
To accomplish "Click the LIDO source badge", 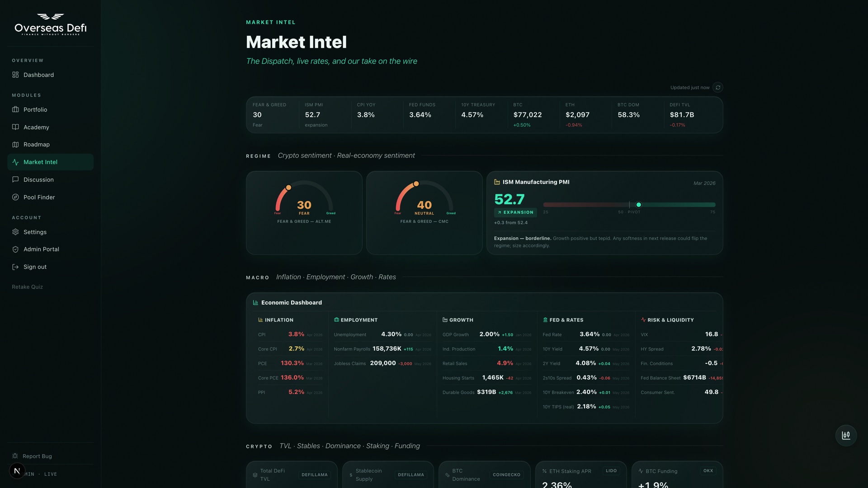I will coord(611,471).
